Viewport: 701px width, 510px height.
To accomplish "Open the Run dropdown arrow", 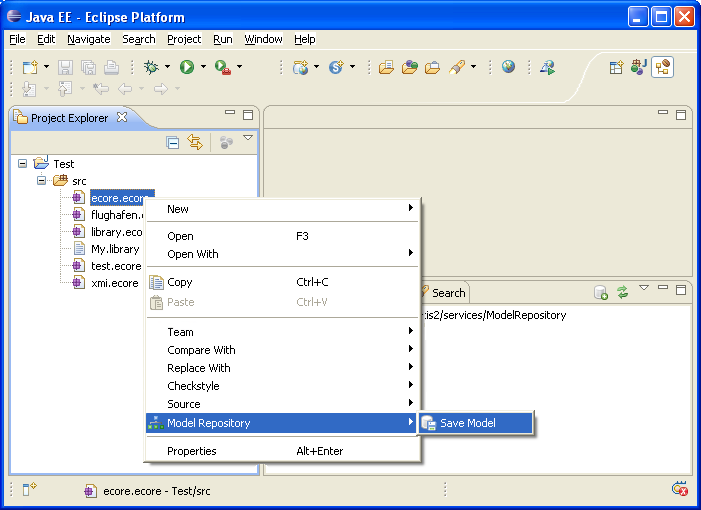I will click(203, 67).
